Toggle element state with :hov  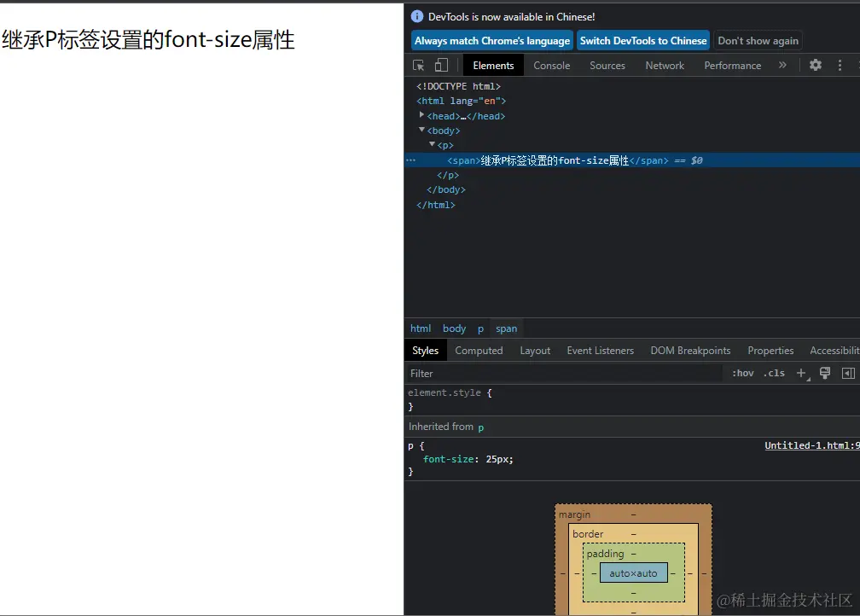click(x=741, y=373)
